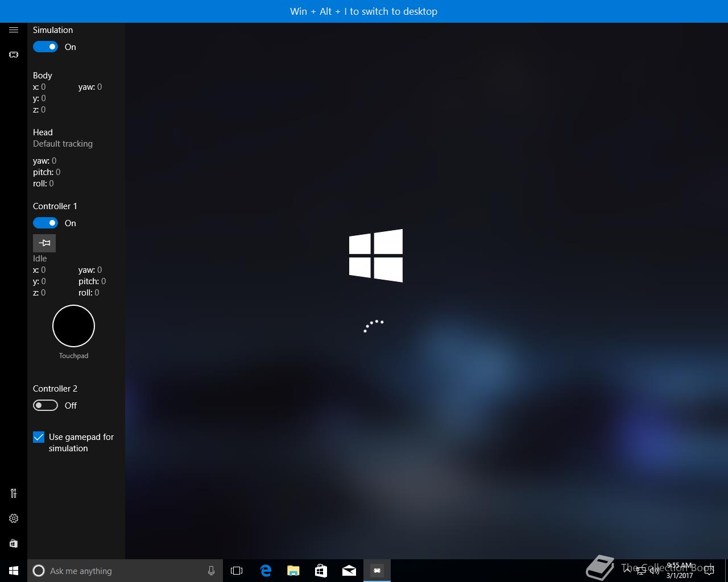
Task: Turn off the Simulation toggle
Action: pyautogui.click(x=45, y=47)
